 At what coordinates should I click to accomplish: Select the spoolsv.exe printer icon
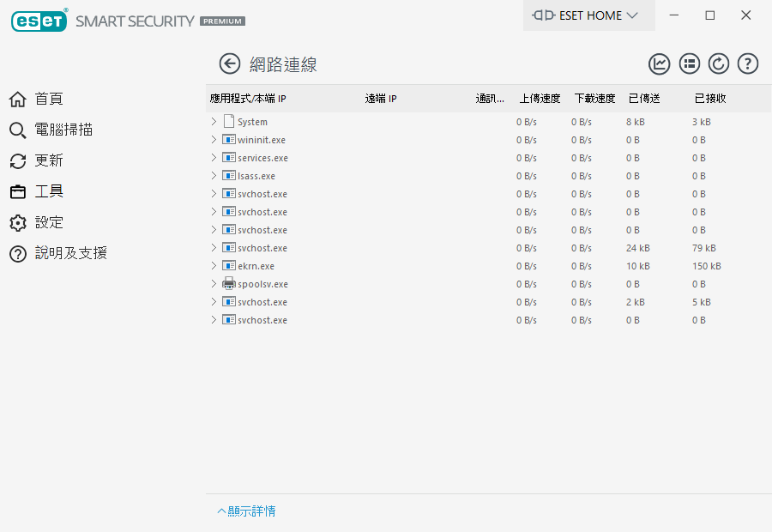coord(229,284)
